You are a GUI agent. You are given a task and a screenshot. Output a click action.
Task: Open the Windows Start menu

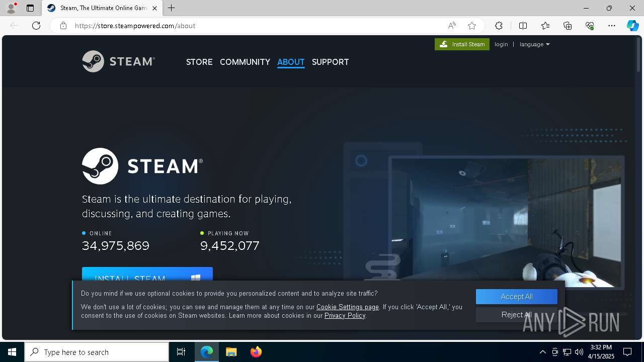coord(12,352)
